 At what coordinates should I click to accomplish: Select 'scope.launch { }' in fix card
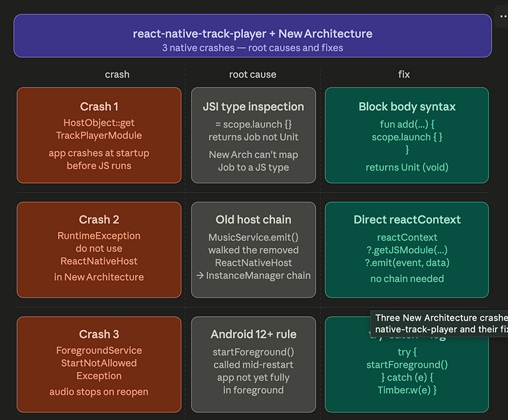(407, 137)
